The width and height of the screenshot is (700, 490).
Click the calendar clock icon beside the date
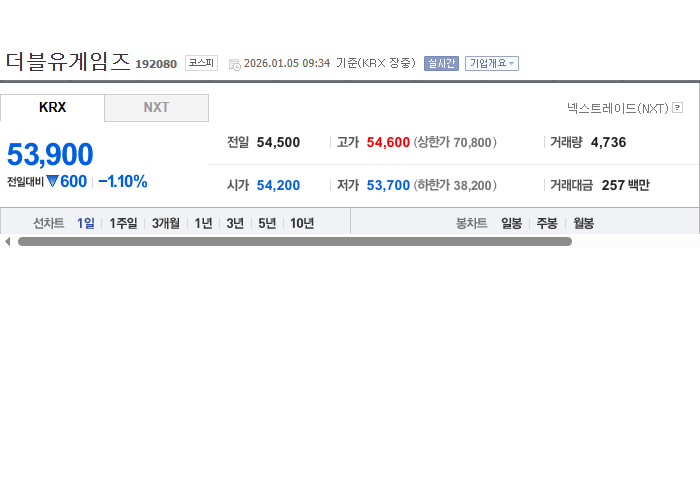click(234, 65)
